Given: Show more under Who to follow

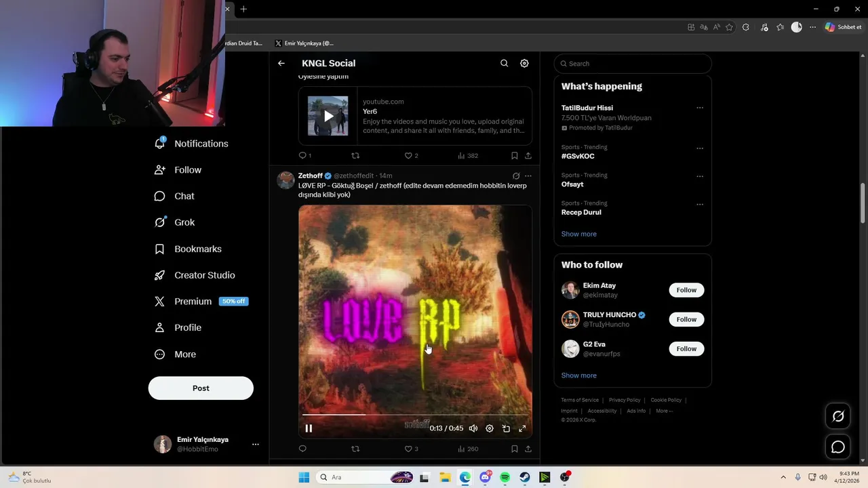Looking at the screenshot, I should (x=579, y=375).
